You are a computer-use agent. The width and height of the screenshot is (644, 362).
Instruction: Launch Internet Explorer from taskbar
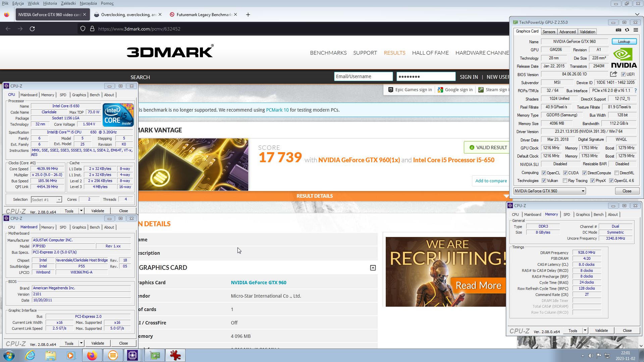click(x=30, y=355)
